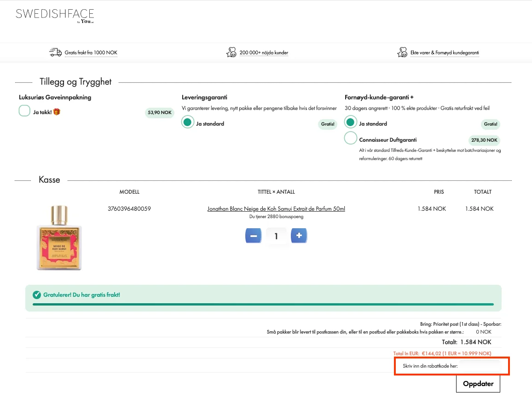The image size is (532, 404).
Task: Select Ja standard under Leveringsgaranti
Action: point(188,122)
